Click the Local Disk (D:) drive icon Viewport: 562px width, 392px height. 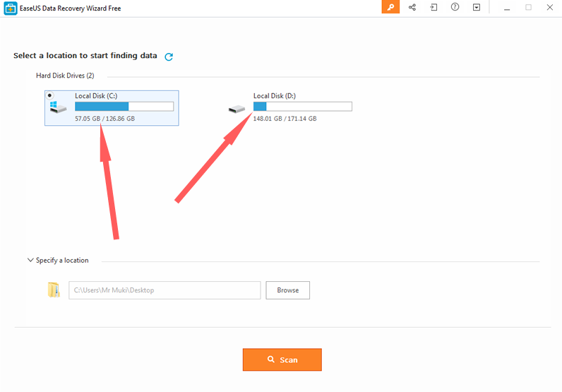point(237,109)
